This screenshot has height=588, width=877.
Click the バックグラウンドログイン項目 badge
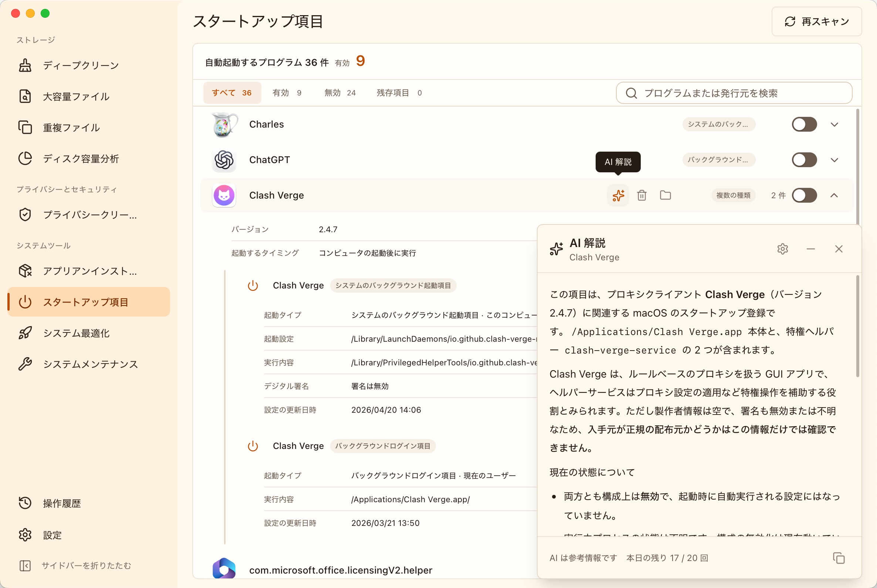coord(383,446)
